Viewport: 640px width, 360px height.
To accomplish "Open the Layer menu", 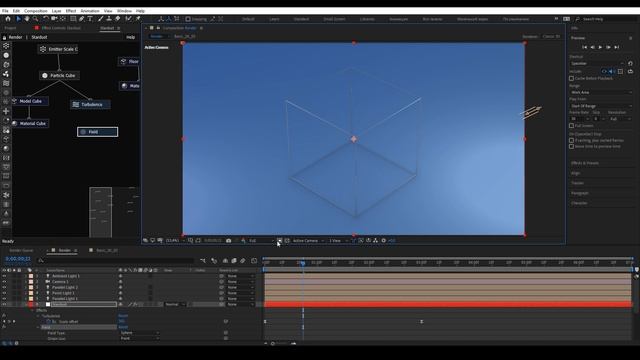I will [x=56, y=11].
